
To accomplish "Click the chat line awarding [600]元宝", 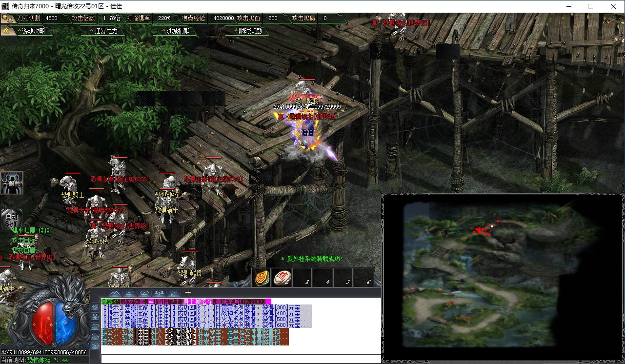I will pyautogui.click(x=207, y=325).
